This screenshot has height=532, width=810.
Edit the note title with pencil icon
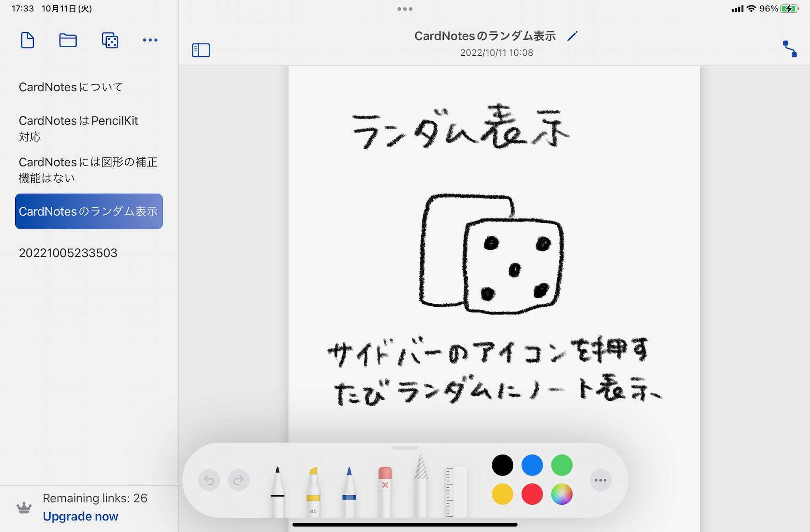[572, 36]
